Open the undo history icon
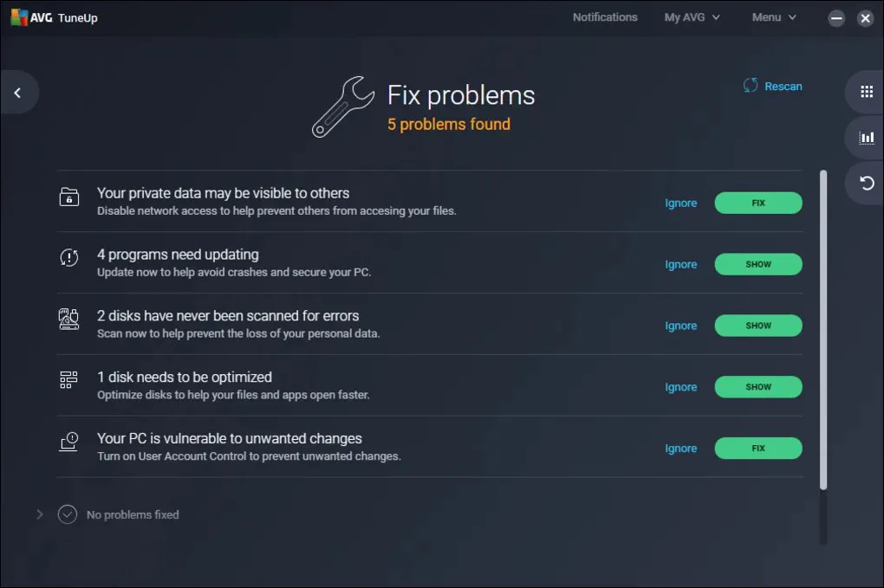884x588 pixels. 866,183
